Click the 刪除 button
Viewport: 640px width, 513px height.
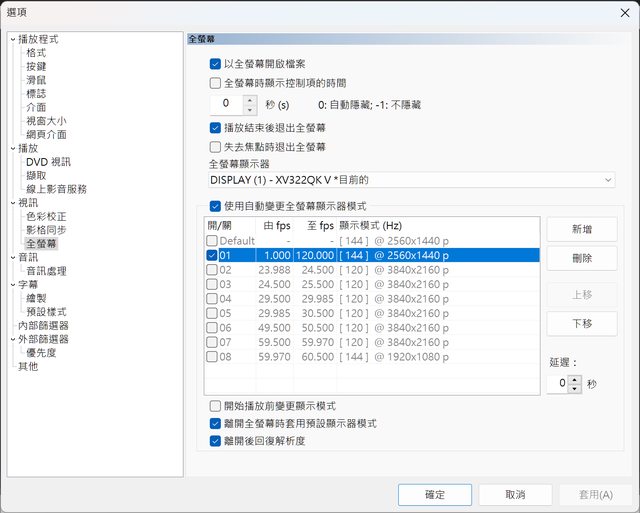[581, 258]
